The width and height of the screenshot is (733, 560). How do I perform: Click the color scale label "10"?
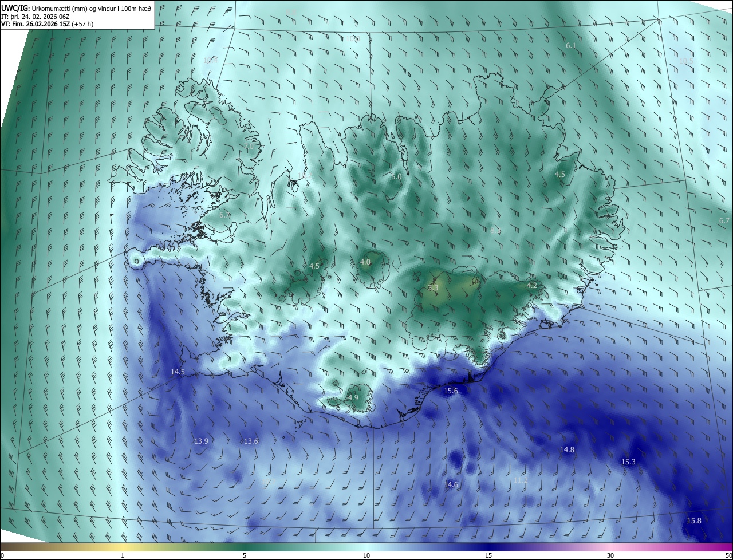coord(366,555)
